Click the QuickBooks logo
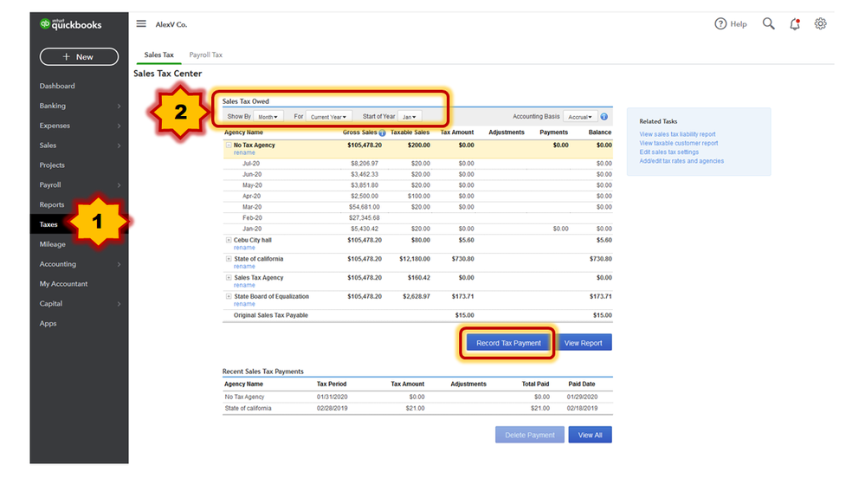 (71, 24)
